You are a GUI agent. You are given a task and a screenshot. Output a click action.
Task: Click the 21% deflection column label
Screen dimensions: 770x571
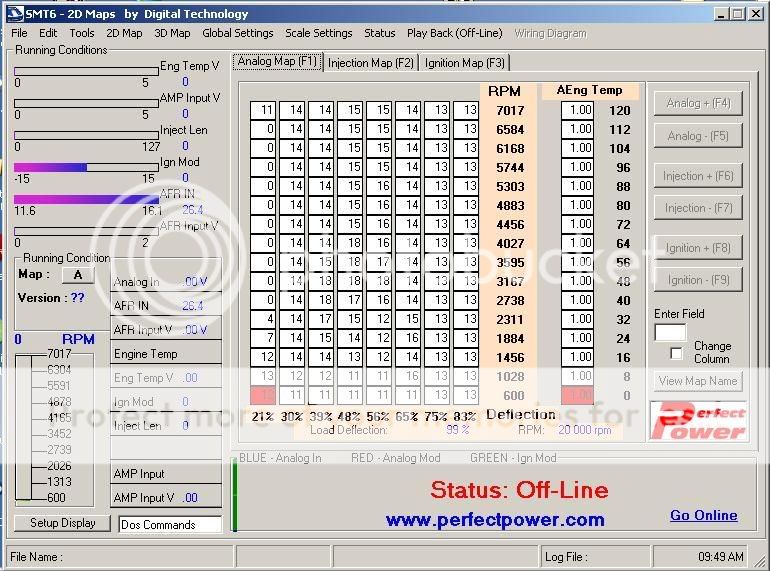click(x=263, y=416)
